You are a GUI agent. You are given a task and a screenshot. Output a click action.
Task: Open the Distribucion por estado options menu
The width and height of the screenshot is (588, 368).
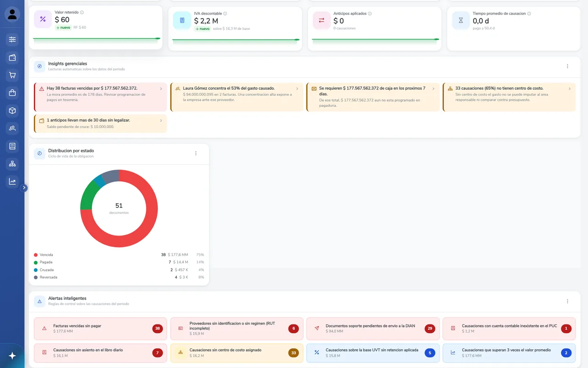pos(196,153)
